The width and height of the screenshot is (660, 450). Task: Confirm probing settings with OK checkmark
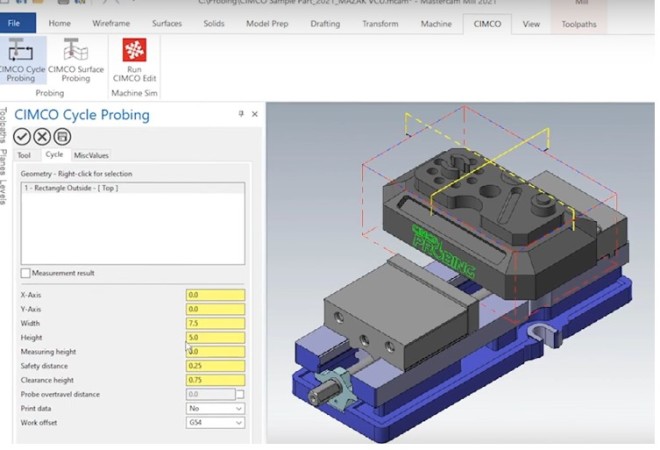tap(22, 137)
